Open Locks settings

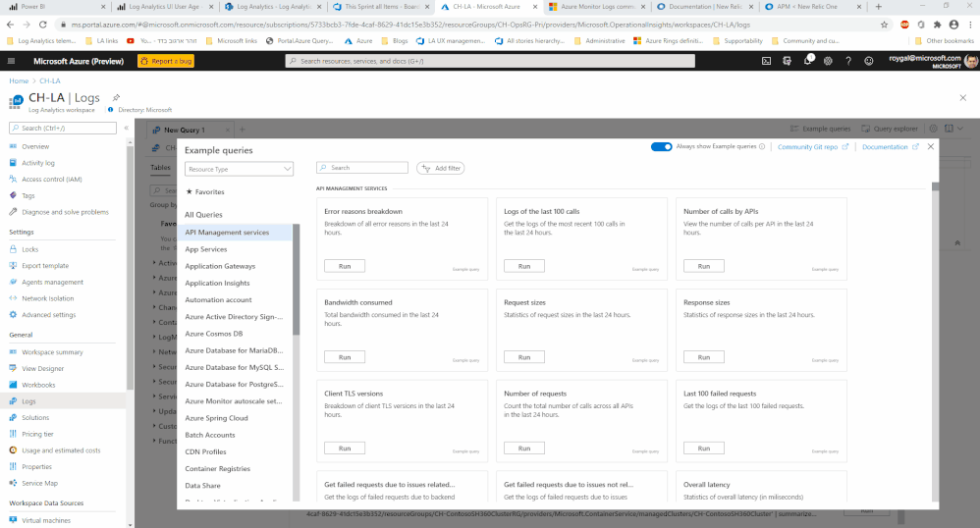tap(30, 248)
